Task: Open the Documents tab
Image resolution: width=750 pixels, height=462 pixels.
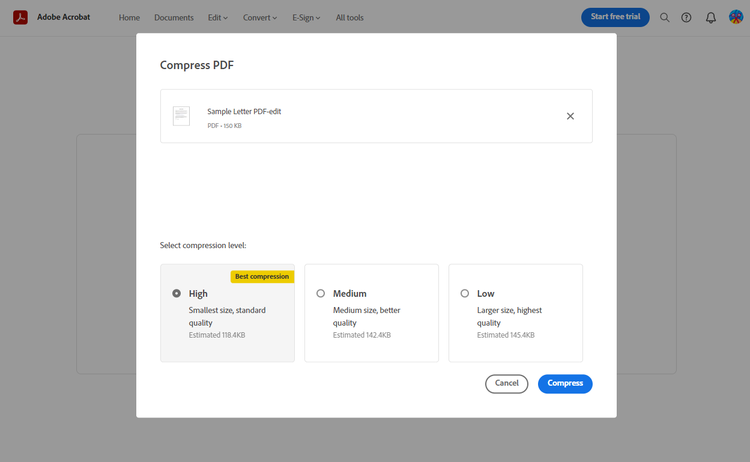Action: point(174,18)
